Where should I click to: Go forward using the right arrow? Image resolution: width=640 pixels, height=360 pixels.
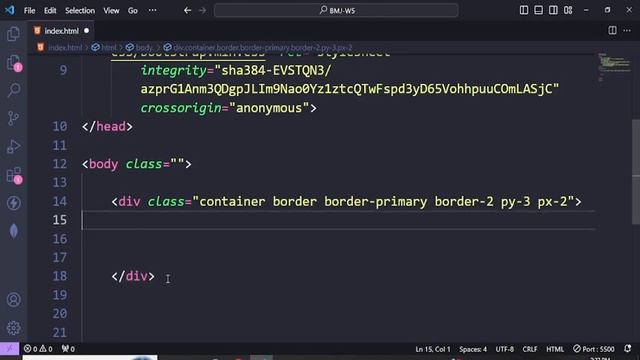[x=203, y=11]
